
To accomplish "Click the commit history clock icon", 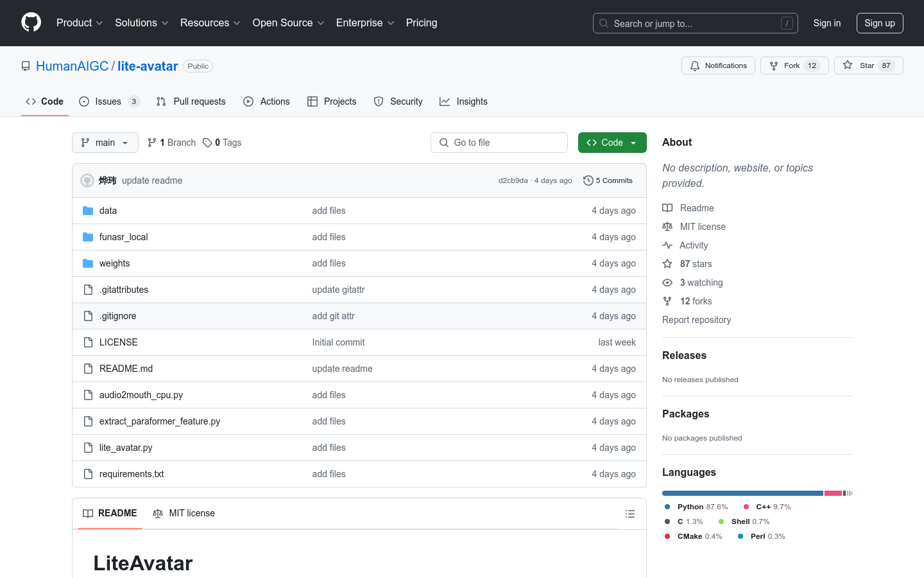I will pos(588,180).
